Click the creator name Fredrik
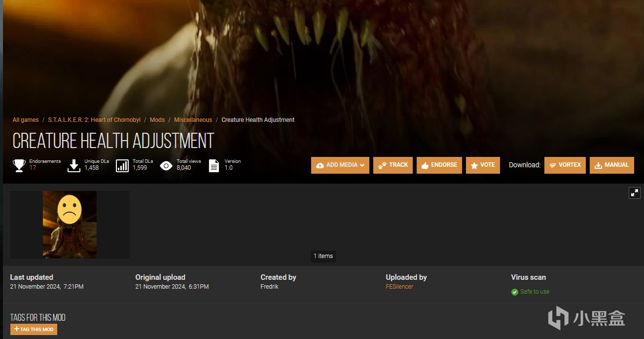Screen dimensions: 644x339 pyautogui.click(x=270, y=287)
